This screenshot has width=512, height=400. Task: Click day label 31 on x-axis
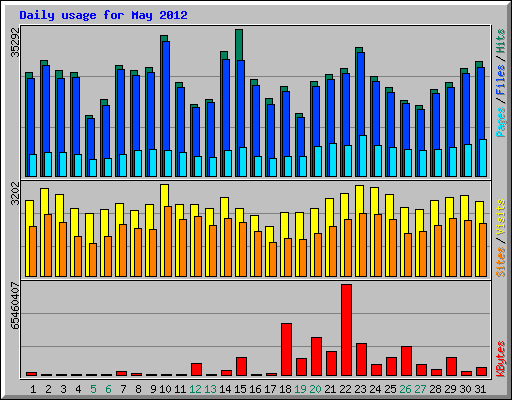480,389
